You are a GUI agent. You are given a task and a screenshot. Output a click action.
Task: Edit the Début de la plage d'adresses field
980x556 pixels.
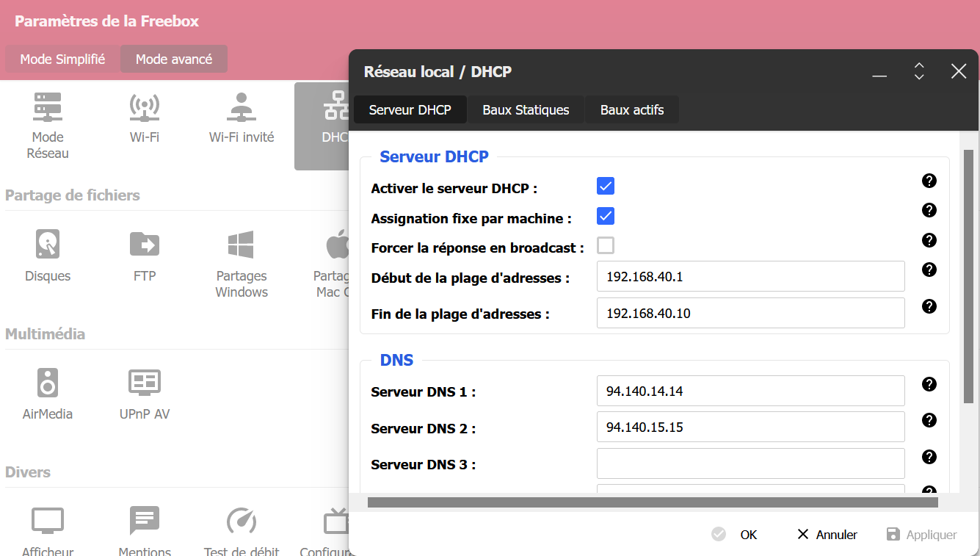point(751,276)
